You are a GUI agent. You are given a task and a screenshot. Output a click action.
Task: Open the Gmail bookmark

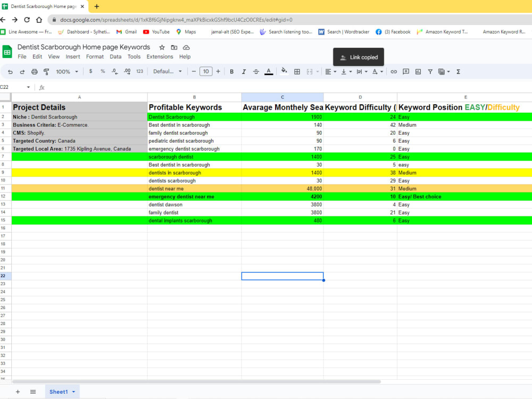pos(127,32)
